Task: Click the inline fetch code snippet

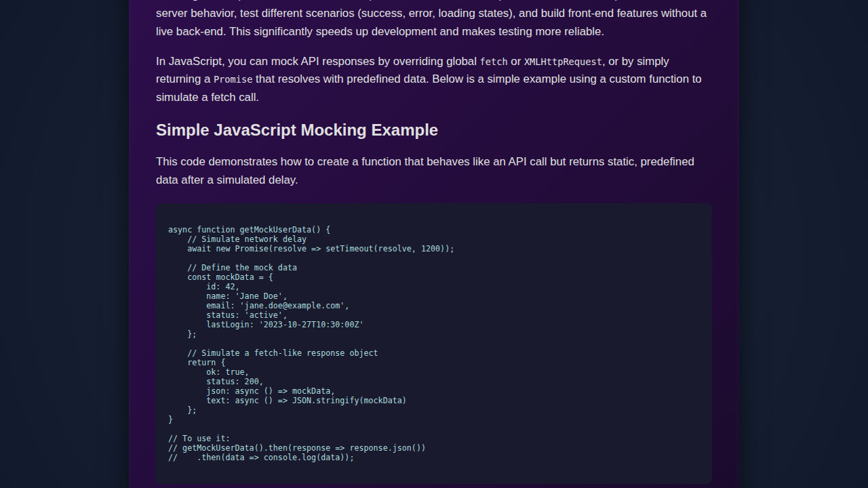Action: (493, 62)
